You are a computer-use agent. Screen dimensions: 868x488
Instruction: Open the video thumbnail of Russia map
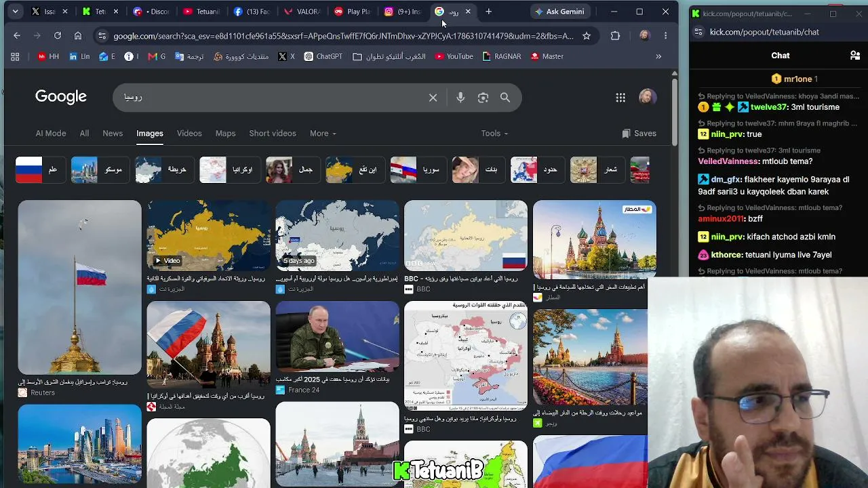(208, 236)
